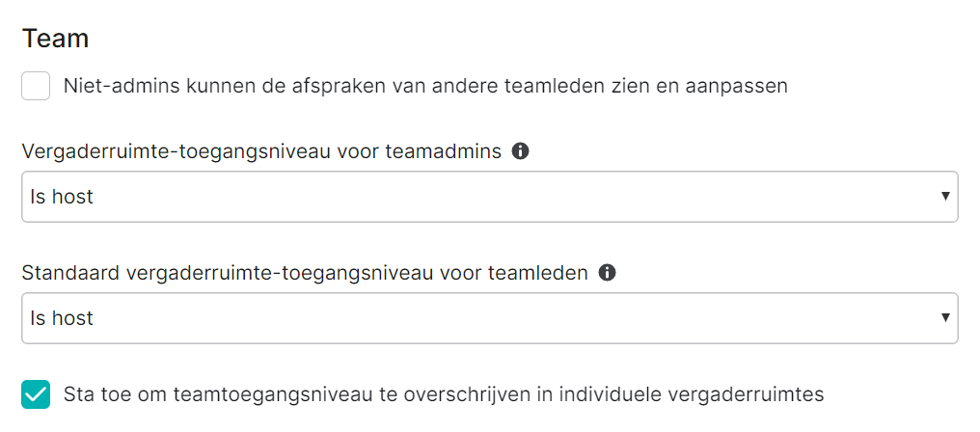Click 'Standaard vergaderruimte-toegangsniveau voor teamleden' label

coord(305,273)
